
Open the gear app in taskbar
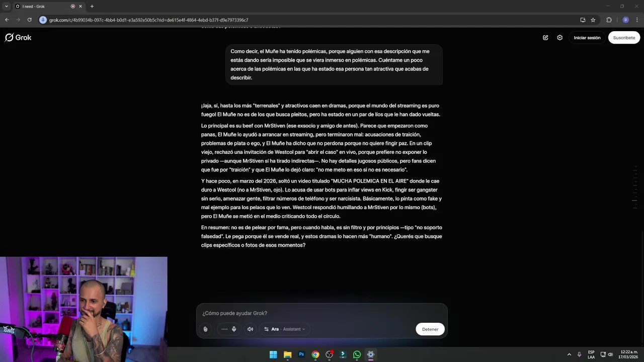(371, 354)
